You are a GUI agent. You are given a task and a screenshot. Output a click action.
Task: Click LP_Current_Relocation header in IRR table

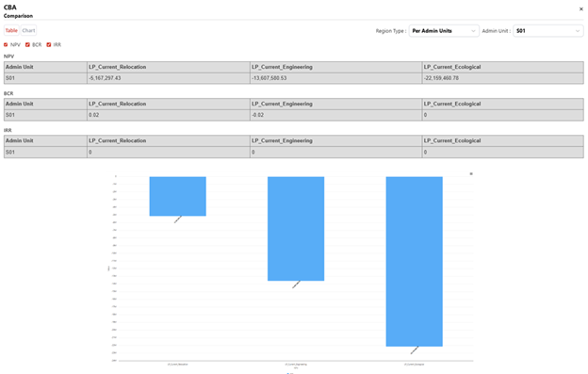pyautogui.click(x=118, y=140)
